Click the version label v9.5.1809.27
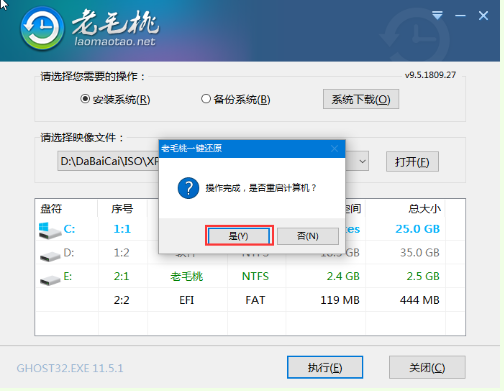The image size is (504, 391). [x=430, y=75]
